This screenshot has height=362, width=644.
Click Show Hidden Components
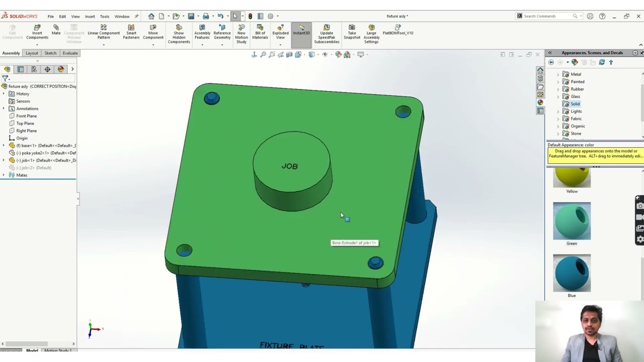click(179, 34)
